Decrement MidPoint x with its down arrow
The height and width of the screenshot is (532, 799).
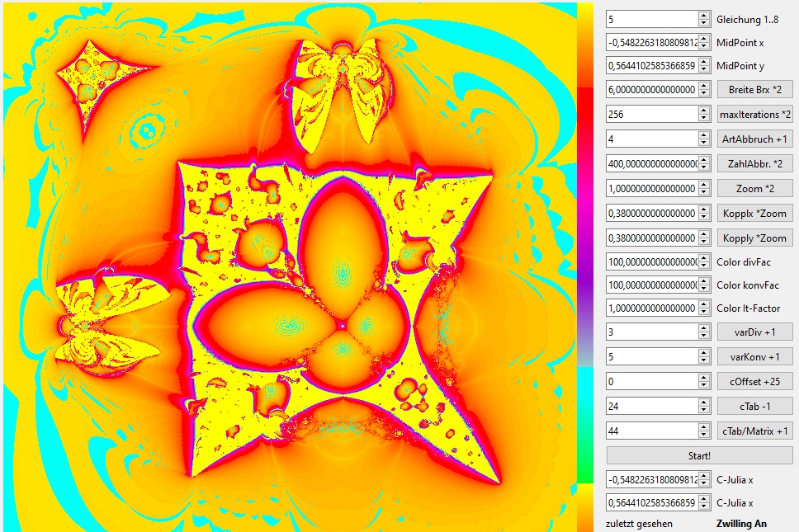pyautogui.click(x=704, y=46)
